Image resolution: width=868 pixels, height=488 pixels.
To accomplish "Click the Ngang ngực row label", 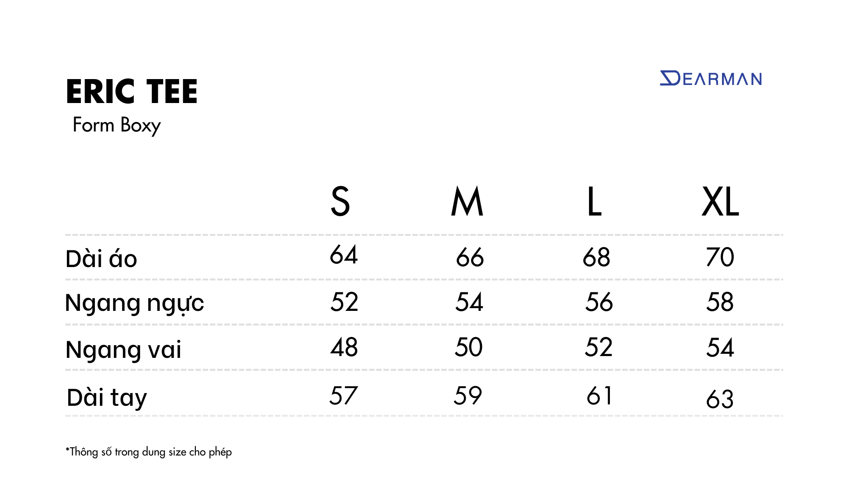I will [x=135, y=304].
